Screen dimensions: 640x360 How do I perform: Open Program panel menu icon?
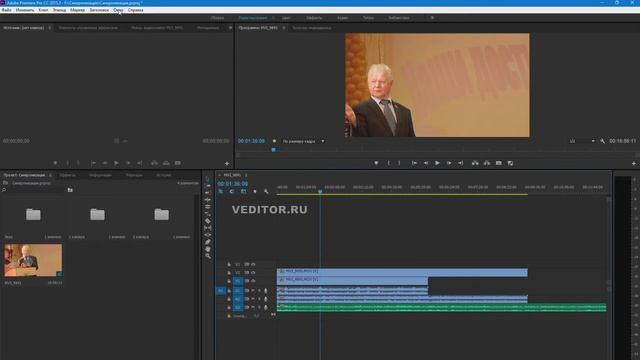point(284,28)
